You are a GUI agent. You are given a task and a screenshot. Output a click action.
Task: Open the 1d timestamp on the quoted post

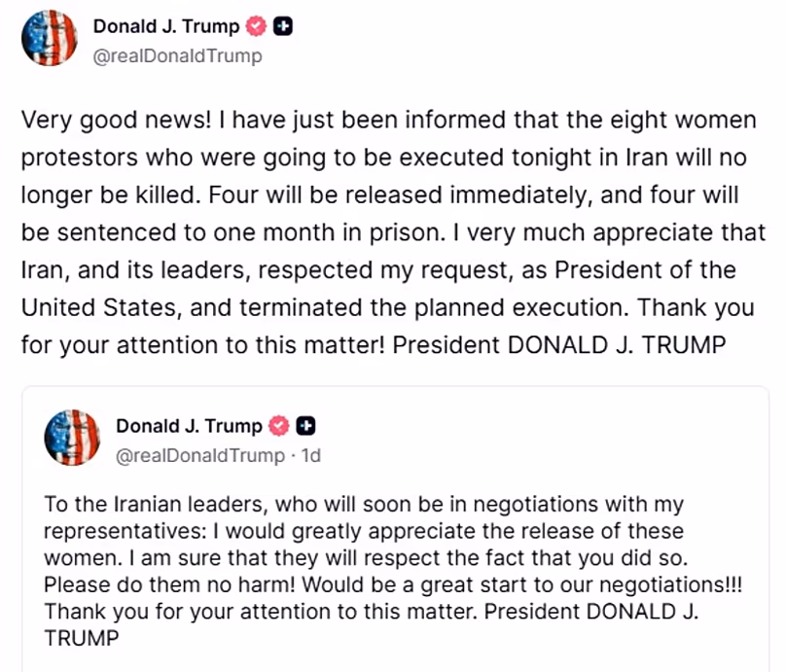pos(310,455)
